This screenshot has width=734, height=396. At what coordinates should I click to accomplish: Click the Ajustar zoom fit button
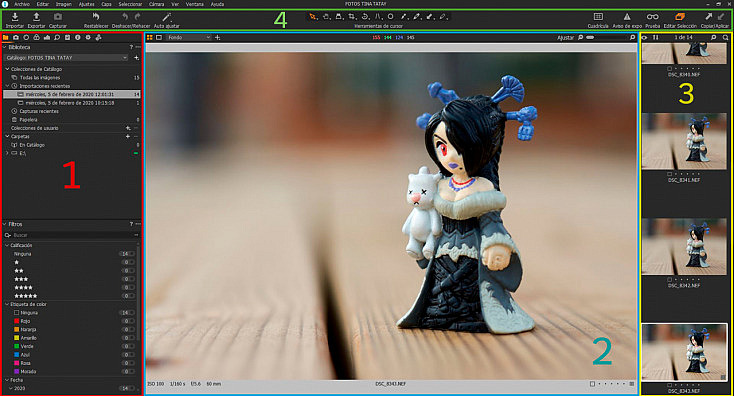[565, 37]
